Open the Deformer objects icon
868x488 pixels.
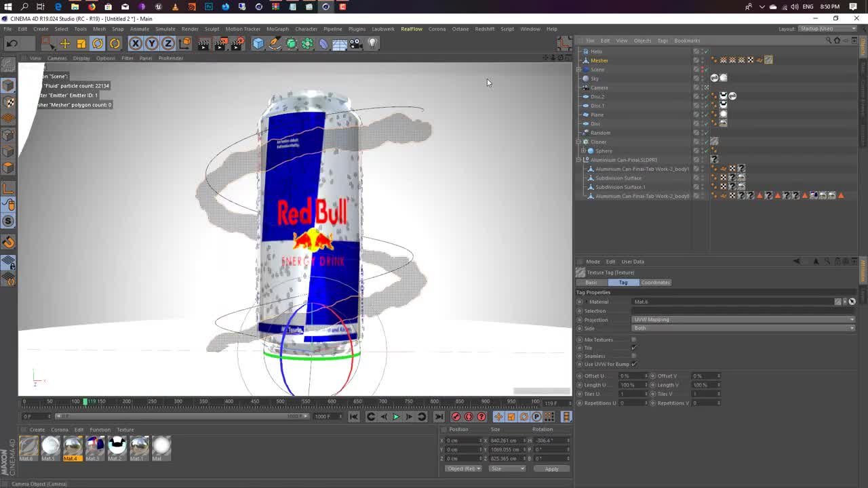[x=323, y=43]
